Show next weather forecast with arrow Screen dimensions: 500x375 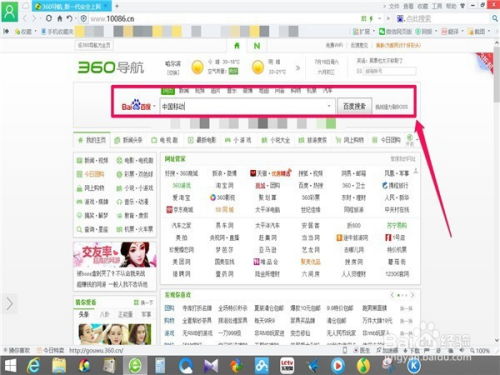(x=298, y=68)
